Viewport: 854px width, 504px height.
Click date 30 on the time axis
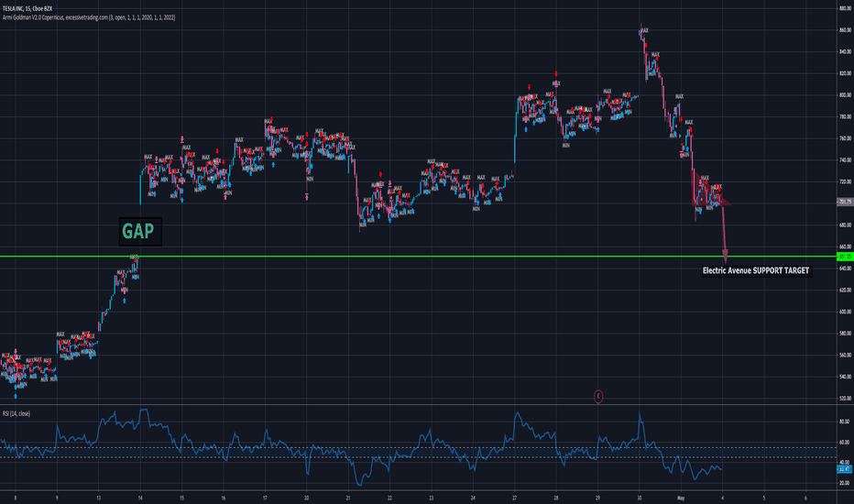639,498
